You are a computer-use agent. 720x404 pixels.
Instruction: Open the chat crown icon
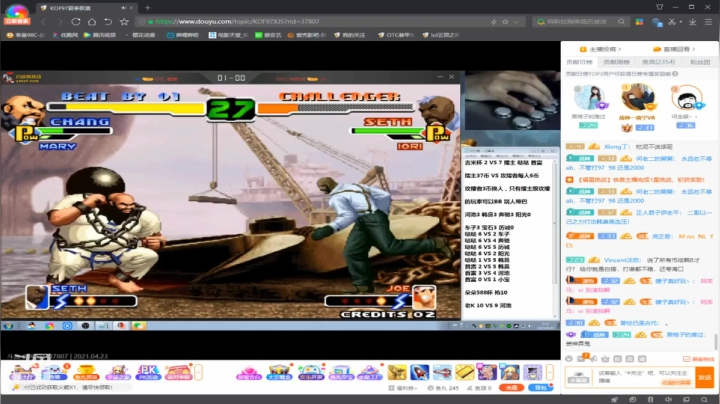click(605, 359)
